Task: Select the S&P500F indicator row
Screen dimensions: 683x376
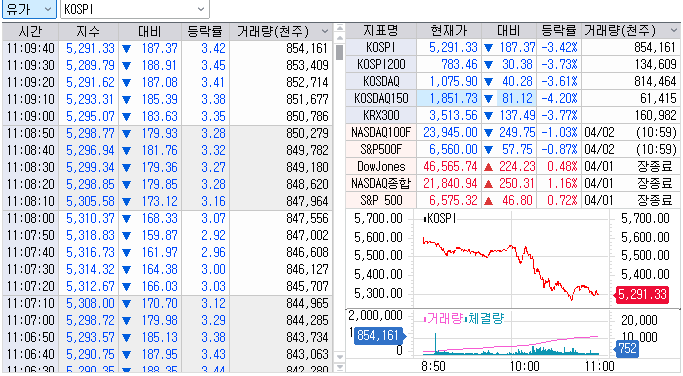Action: (x=513, y=149)
